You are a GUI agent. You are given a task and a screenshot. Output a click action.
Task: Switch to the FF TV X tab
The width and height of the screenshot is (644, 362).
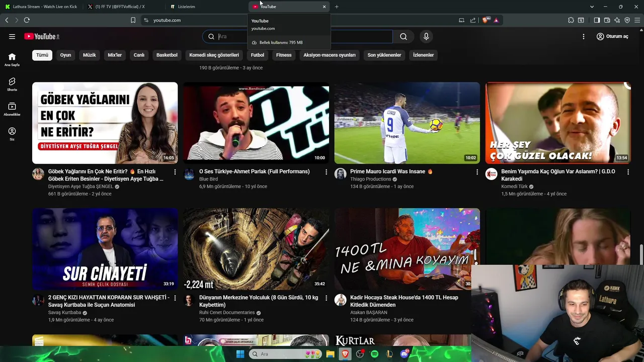coord(124,7)
